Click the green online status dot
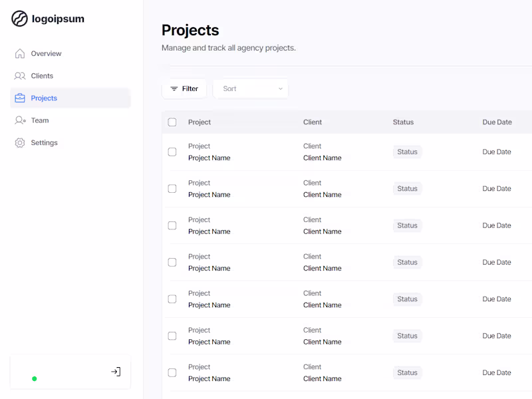This screenshot has height=399, width=532. (x=34, y=378)
